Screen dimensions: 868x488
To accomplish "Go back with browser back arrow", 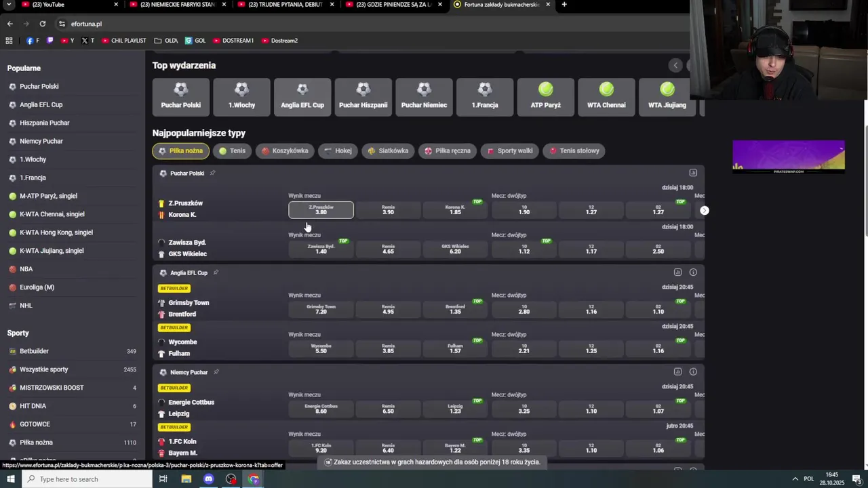I will (x=9, y=24).
